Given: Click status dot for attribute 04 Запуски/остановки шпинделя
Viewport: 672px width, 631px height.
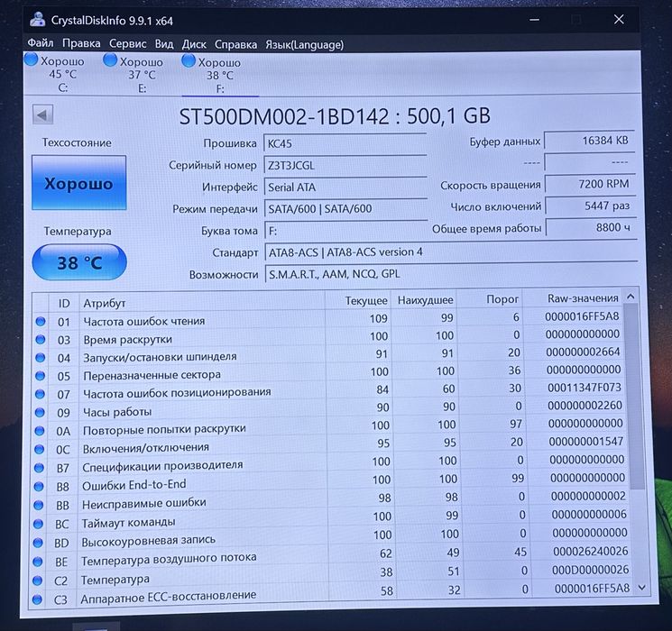Looking at the screenshot, I should pos(41,357).
